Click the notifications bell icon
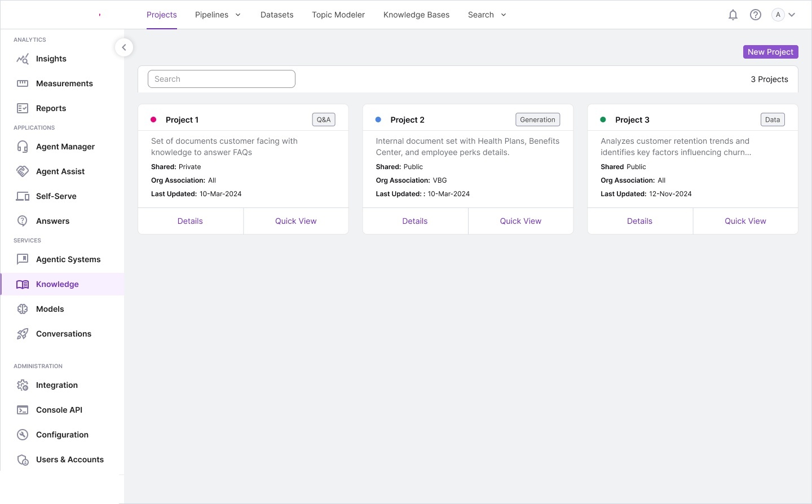Screen dimensions: 812x504 [x=733, y=15]
